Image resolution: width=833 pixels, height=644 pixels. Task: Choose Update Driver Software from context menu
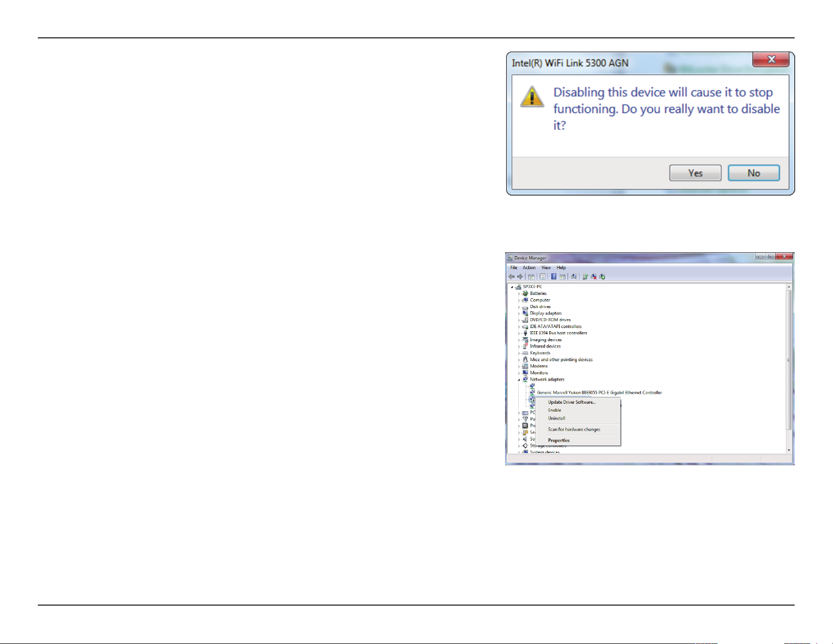[577, 402]
